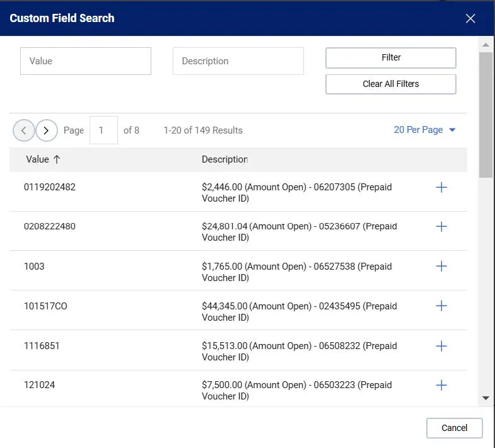
Task: Select value 1116851
Action: 42,346
